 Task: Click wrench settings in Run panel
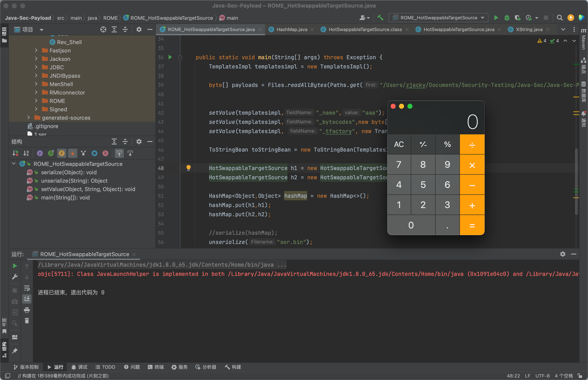15,277
